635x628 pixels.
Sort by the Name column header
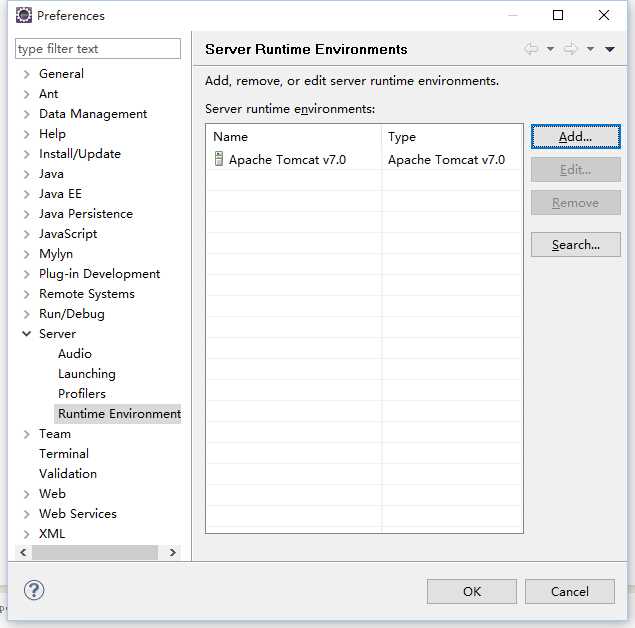click(x=294, y=137)
